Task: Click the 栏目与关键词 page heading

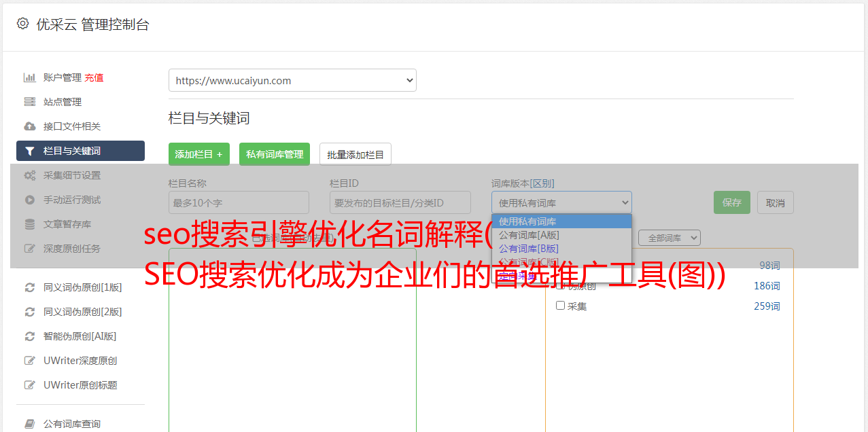Action: point(209,118)
